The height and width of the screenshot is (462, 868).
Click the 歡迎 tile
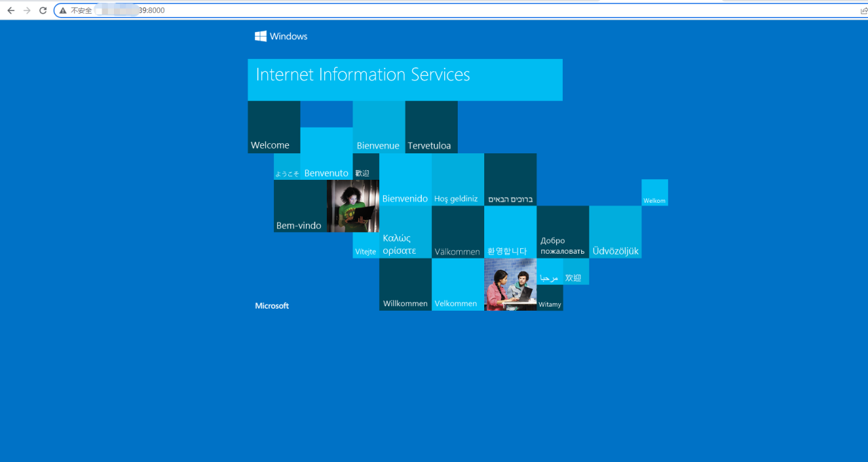pyautogui.click(x=366, y=167)
